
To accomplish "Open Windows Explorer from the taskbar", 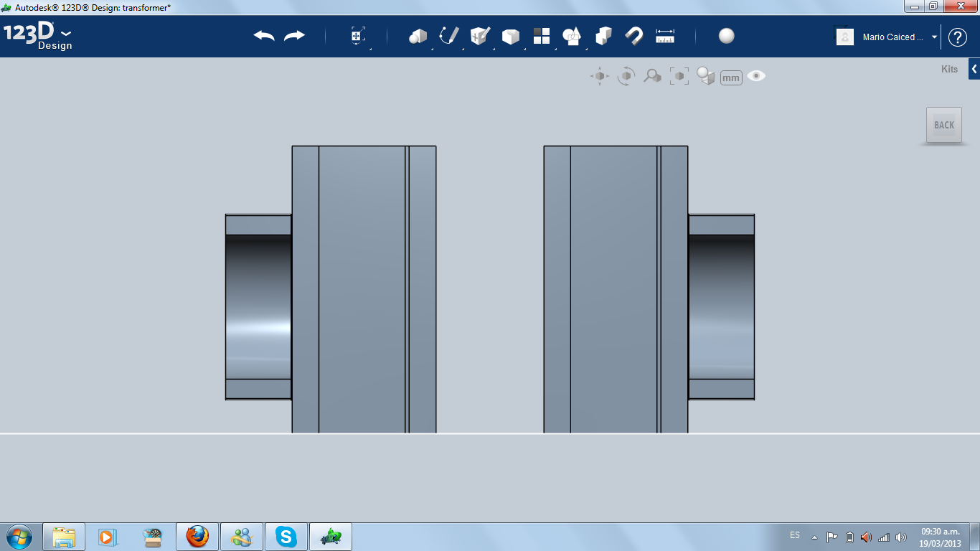I will [64, 537].
